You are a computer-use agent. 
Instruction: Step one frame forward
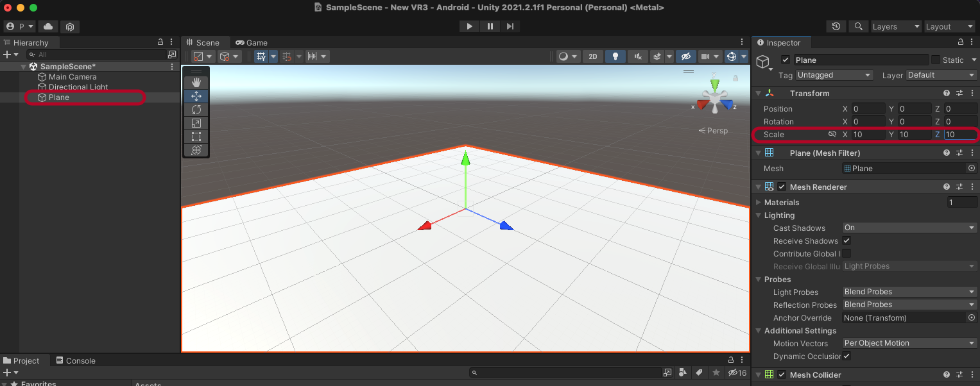[510, 26]
